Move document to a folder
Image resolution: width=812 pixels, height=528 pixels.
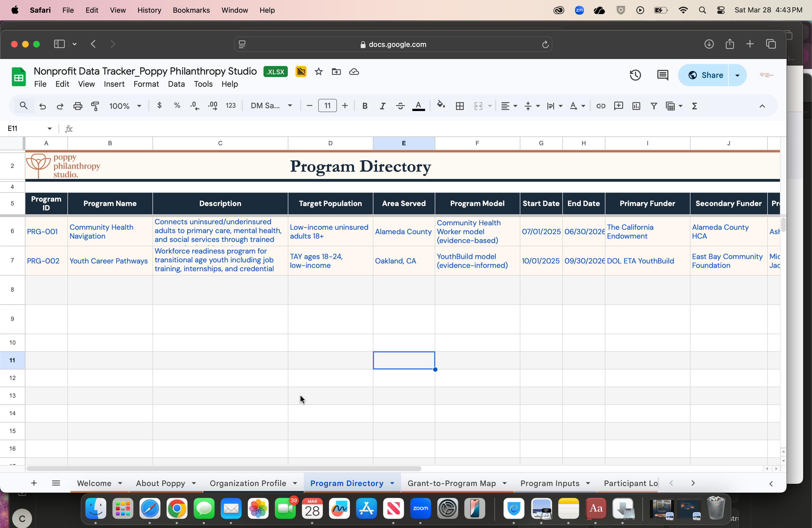(x=336, y=72)
